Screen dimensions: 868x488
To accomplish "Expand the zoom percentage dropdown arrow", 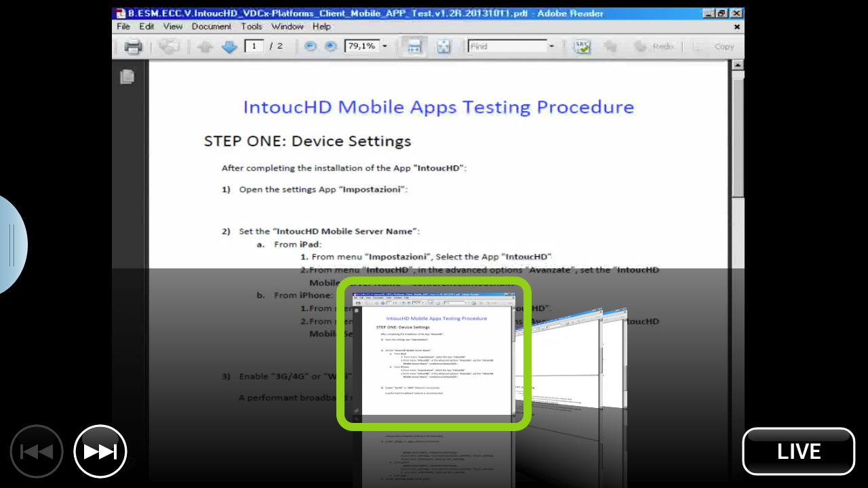I will coord(384,46).
